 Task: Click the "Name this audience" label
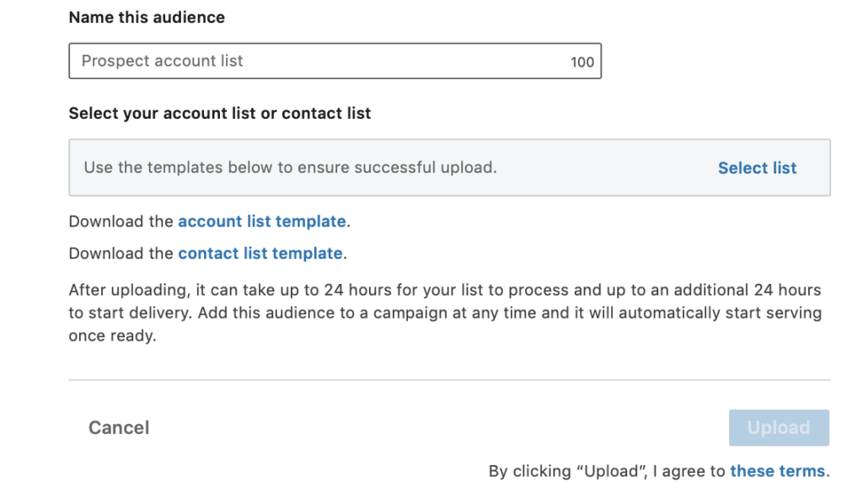tap(147, 18)
